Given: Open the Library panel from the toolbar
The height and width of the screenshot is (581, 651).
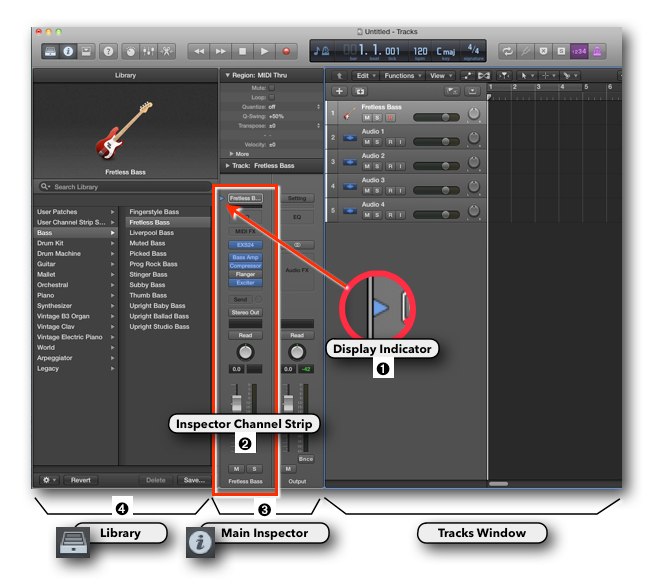Looking at the screenshot, I should click(50, 50).
